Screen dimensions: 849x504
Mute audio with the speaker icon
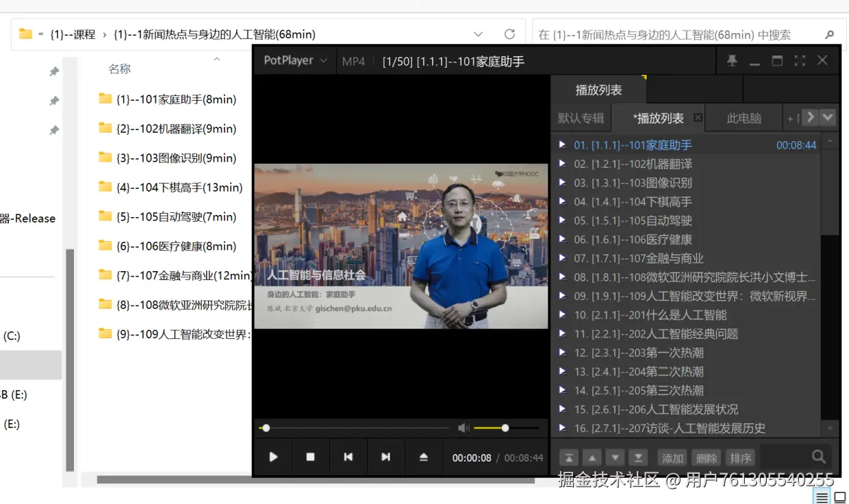tap(464, 428)
